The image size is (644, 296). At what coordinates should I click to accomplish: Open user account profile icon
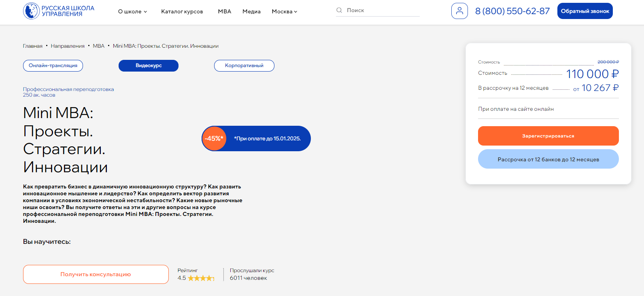[x=459, y=11]
